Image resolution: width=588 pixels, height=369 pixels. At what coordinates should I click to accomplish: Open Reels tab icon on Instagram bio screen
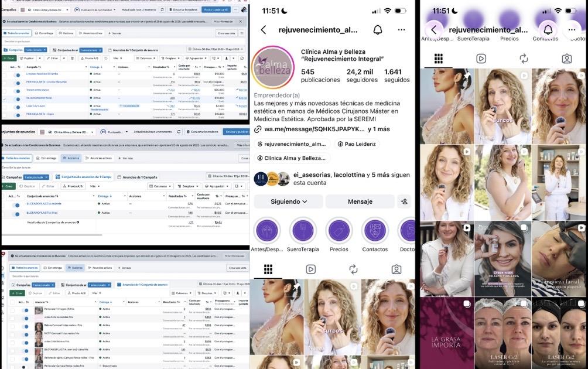[310, 269]
